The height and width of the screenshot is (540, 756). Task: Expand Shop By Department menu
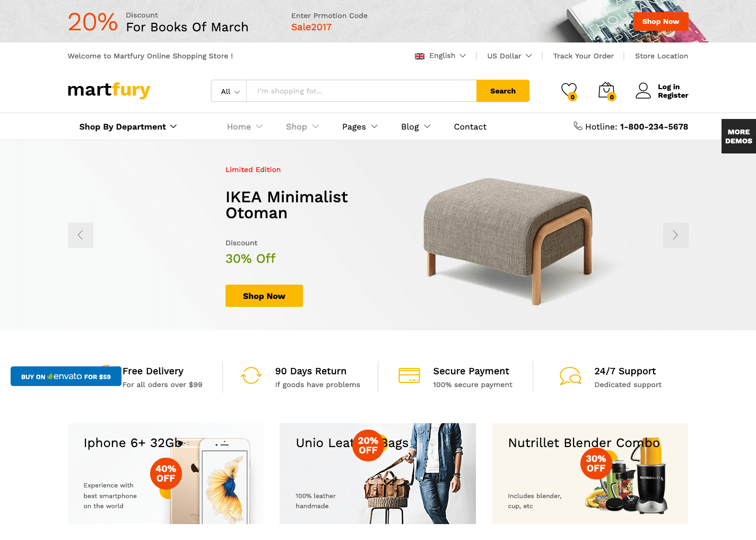[x=128, y=127]
